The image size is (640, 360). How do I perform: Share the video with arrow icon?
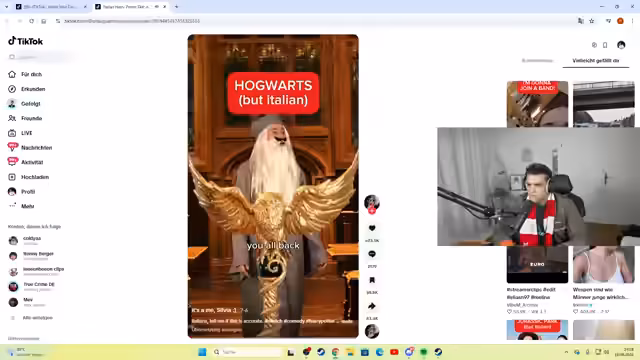click(x=372, y=306)
